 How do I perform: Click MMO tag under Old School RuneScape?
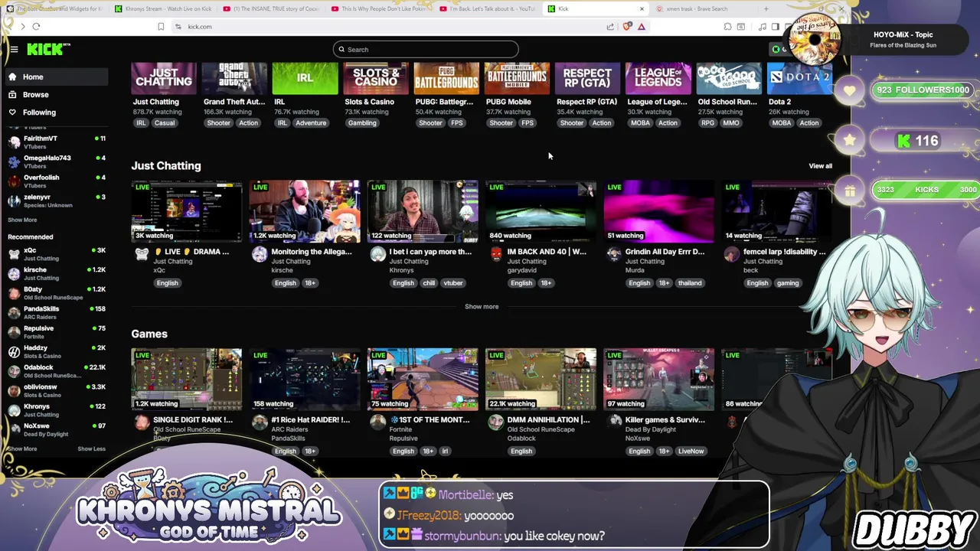click(x=730, y=123)
